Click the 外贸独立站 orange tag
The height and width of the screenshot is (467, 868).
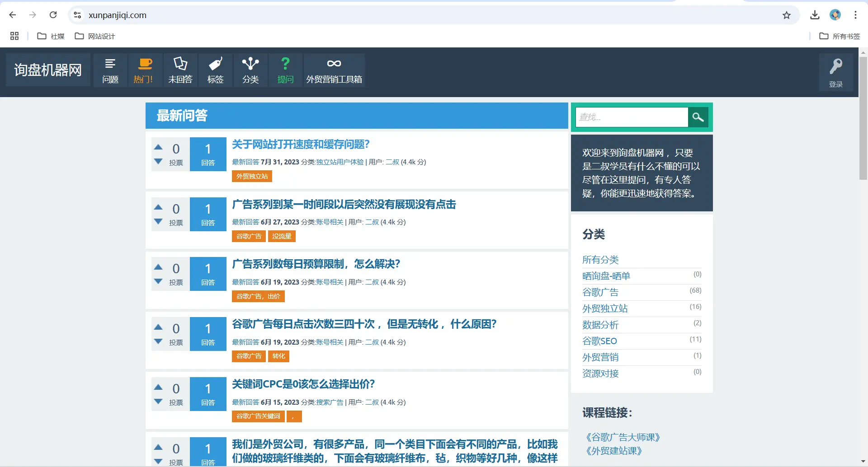[252, 176]
